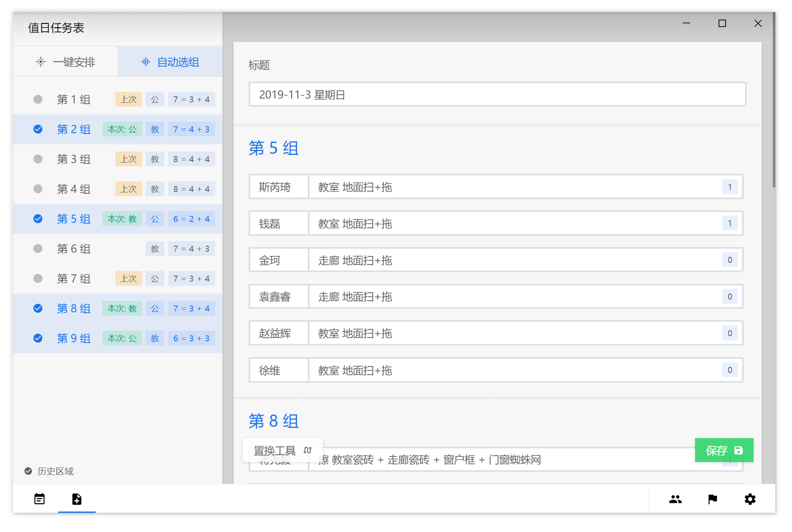Click count badge 1 in 钱磊 row
Screen dimensions: 792x532
[x=730, y=223]
